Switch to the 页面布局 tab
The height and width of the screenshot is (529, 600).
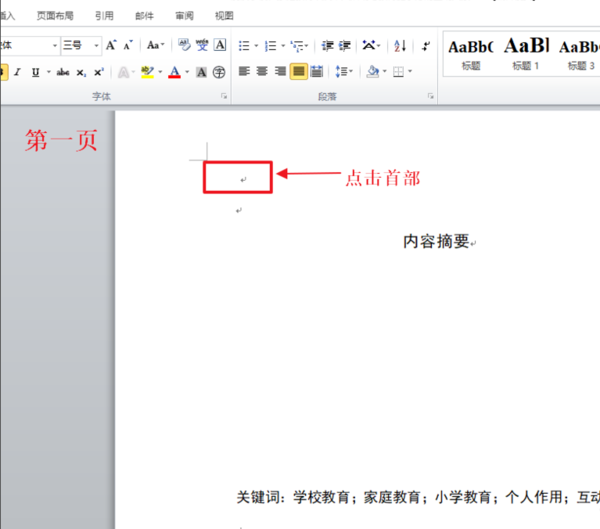tap(55, 16)
